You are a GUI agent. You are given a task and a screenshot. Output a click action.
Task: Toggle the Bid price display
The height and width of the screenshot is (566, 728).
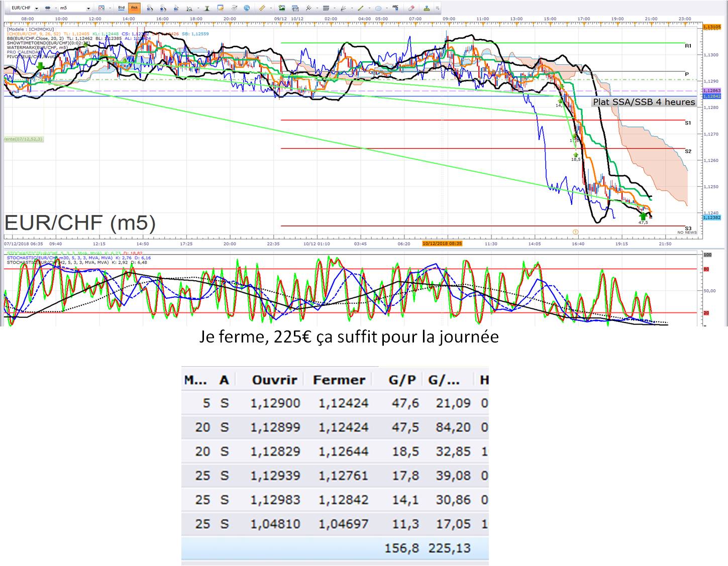pyautogui.click(x=121, y=8)
